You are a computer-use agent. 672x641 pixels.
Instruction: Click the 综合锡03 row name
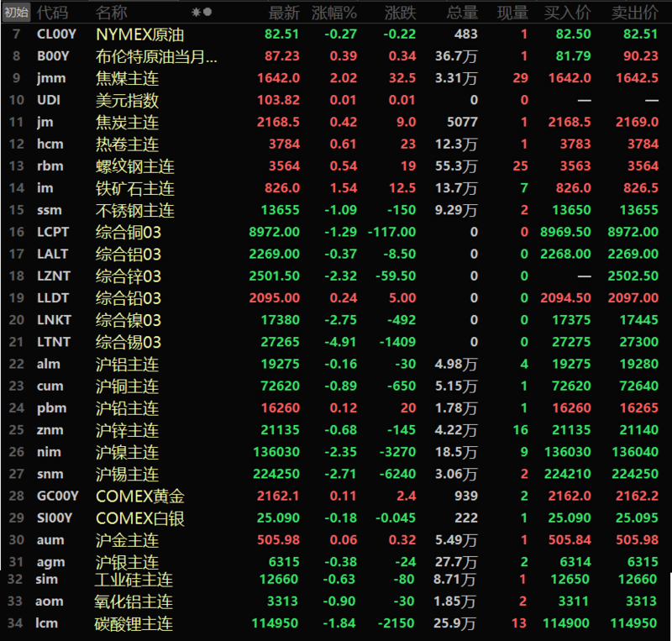(x=129, y=342)
